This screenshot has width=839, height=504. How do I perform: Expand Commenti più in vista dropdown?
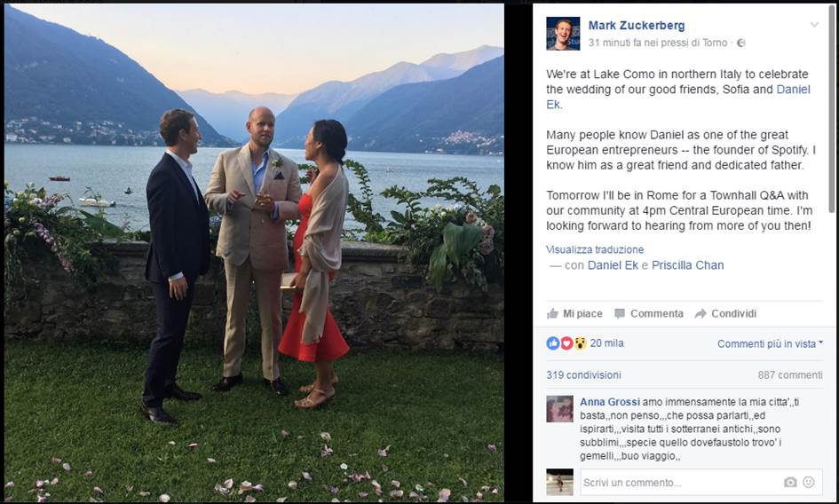pyautogui.click(x=770, y=344)
